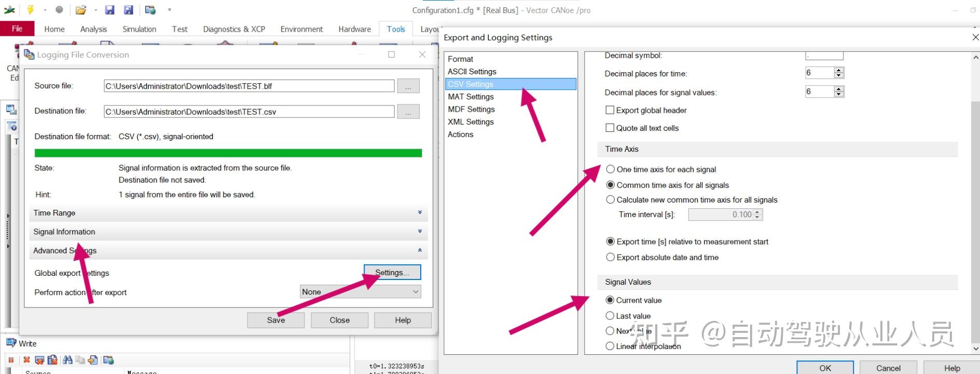Select the Current value radio button

[610, 300]
